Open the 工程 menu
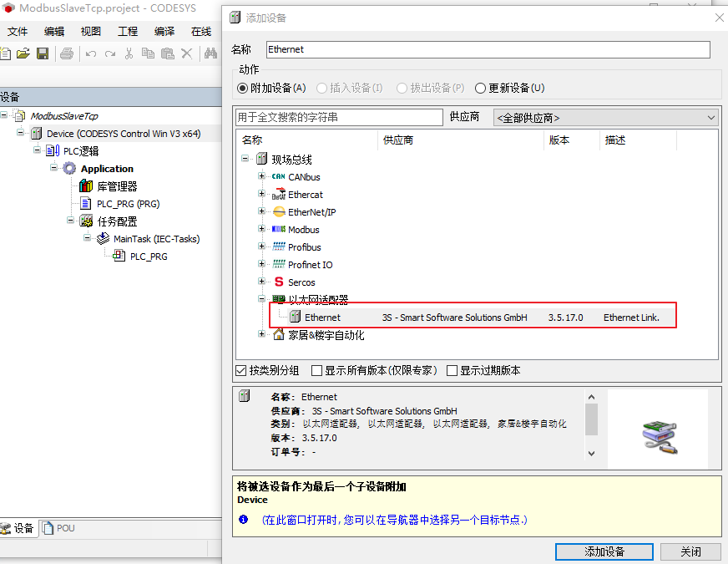Image resolution: width=728 pixels, height=564 pixels. [x=127, y=31]
